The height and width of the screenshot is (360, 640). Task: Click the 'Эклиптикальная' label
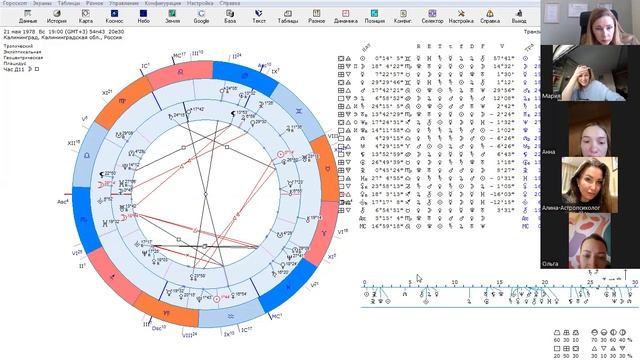point(22,52)
